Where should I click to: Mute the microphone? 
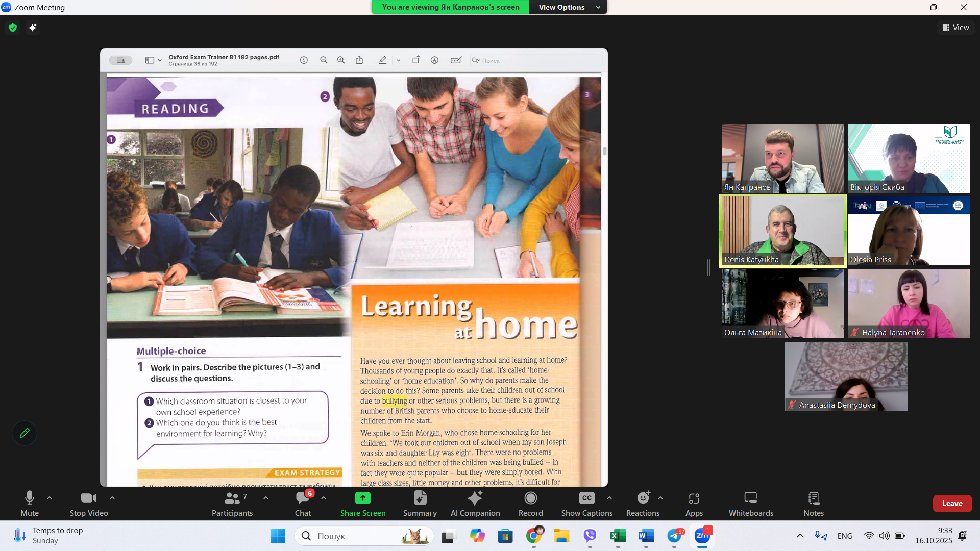click(29, 503)
